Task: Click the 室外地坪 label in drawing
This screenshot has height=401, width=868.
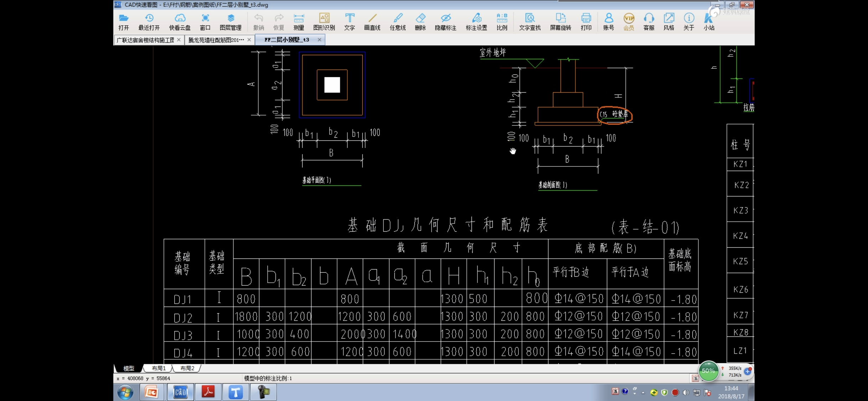Action: pos(493,53)
